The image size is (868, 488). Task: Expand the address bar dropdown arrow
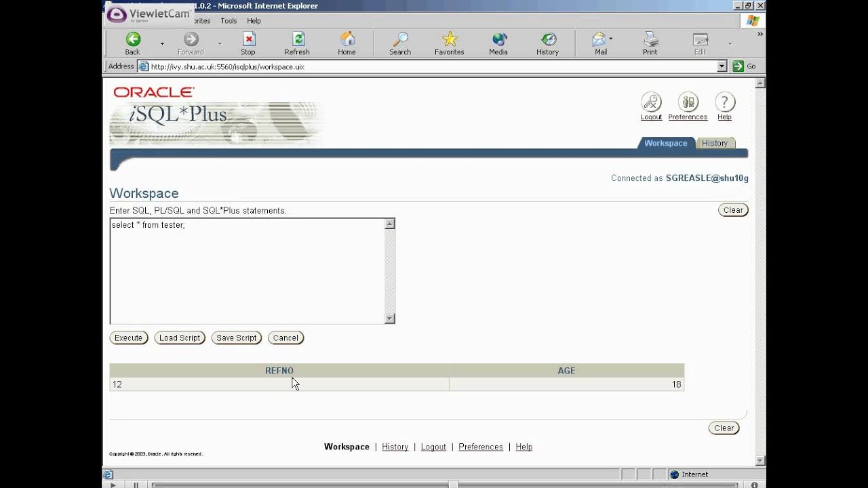click(722, 66)
